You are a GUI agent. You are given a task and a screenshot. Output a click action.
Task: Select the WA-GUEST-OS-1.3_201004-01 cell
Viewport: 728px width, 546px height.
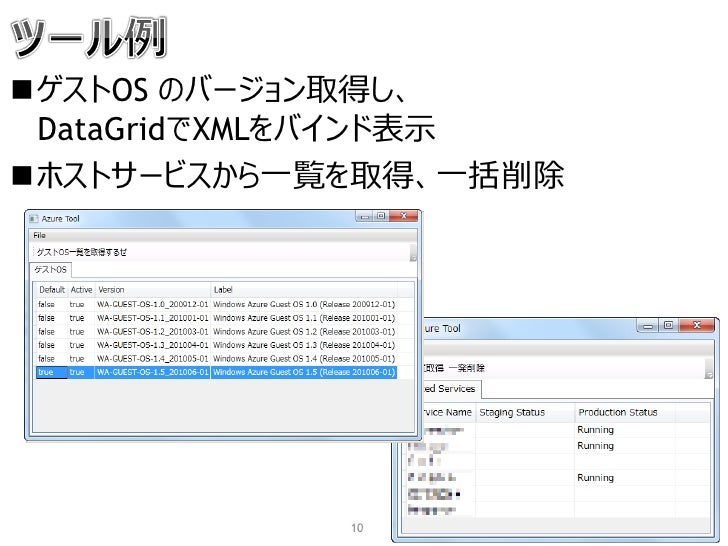(153, 345)
